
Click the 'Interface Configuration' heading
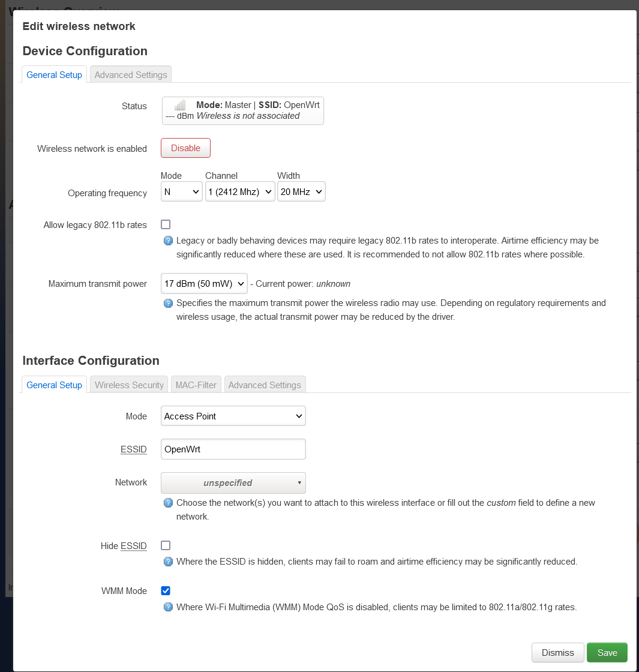click(91, 361)
